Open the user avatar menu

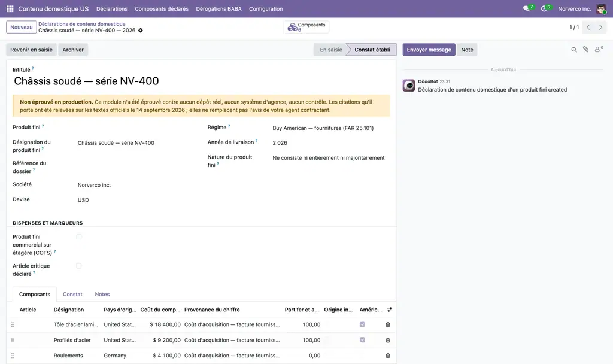[601, 8]
